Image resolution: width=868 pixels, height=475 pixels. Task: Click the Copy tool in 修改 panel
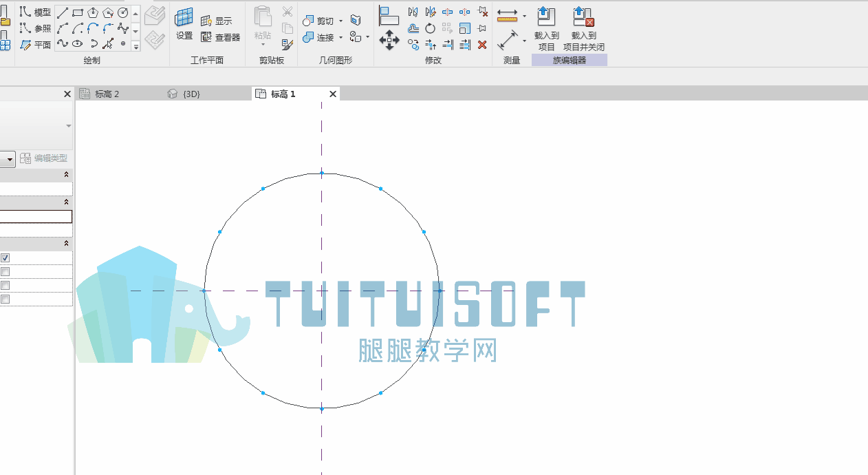(413, 45)
